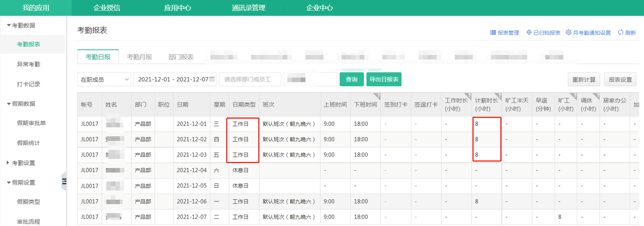Open 报表管理 list icon link
644x226 pixels.
(x=504, y=33)
